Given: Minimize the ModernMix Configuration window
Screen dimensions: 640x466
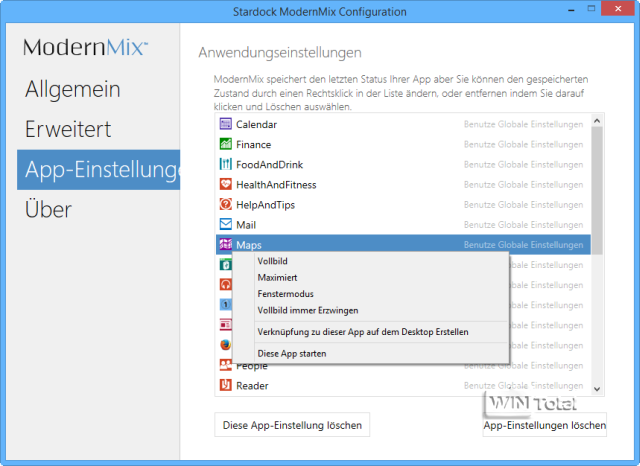Looking at the screenshot, I should 571,9.
